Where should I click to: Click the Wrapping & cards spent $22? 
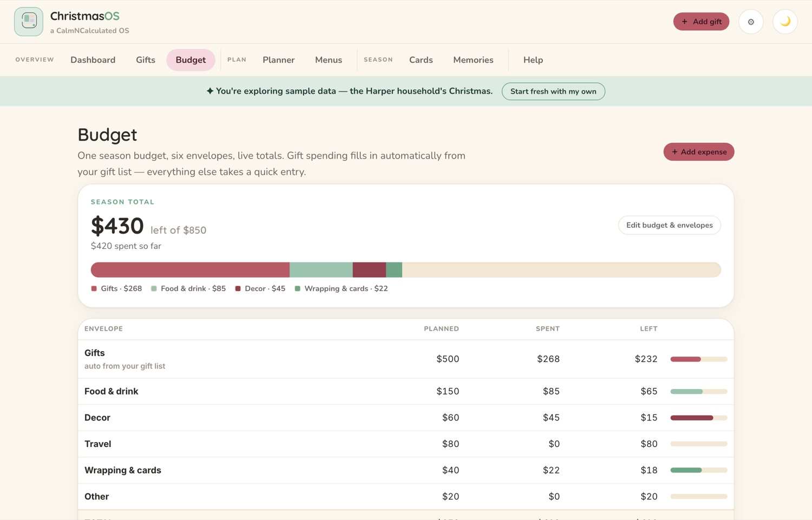click(x=551, y=470)
